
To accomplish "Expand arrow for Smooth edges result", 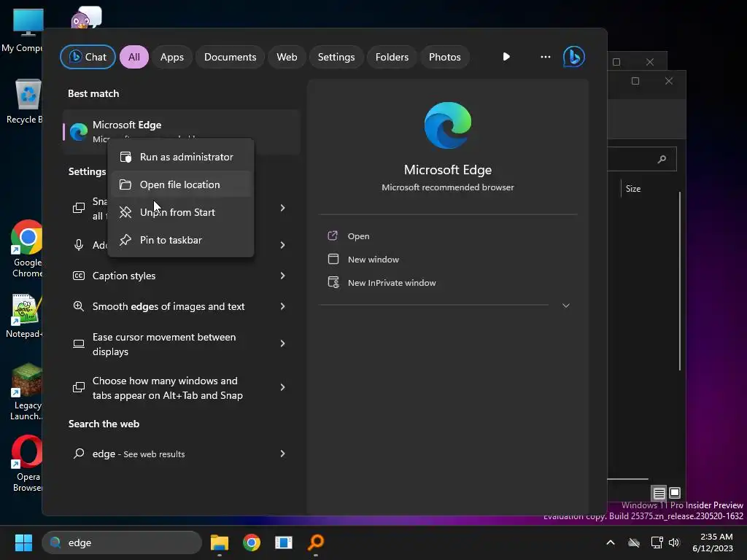I will tap(282, 306).
